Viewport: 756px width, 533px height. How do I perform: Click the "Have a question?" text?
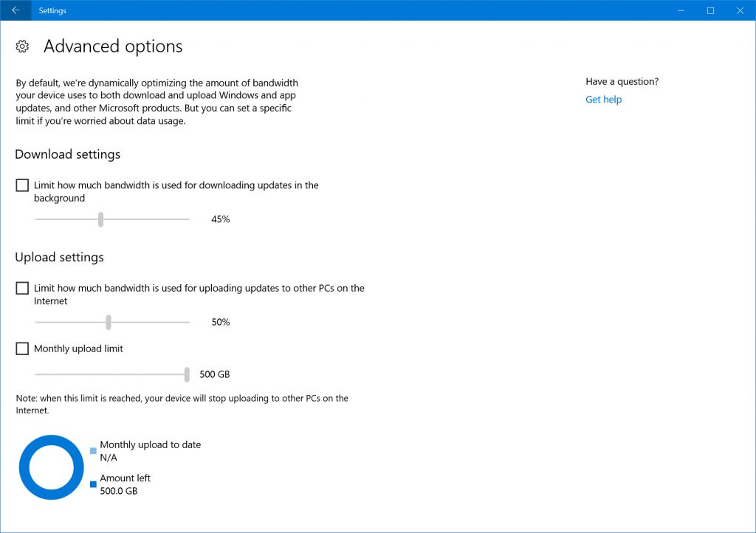click(622, 82)
